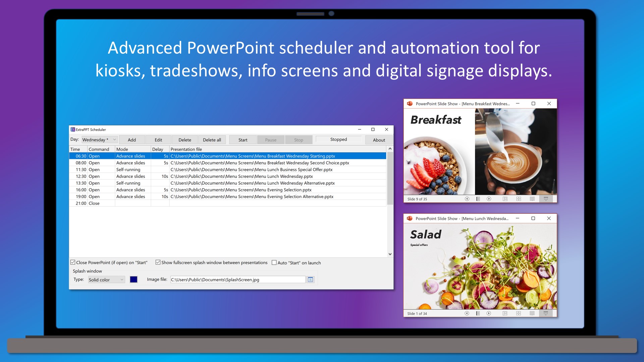The width and height of the screenshot is (644, 362).
Task: Enable Auto Start on launch checkbox
Action: (x=274, y=262)
